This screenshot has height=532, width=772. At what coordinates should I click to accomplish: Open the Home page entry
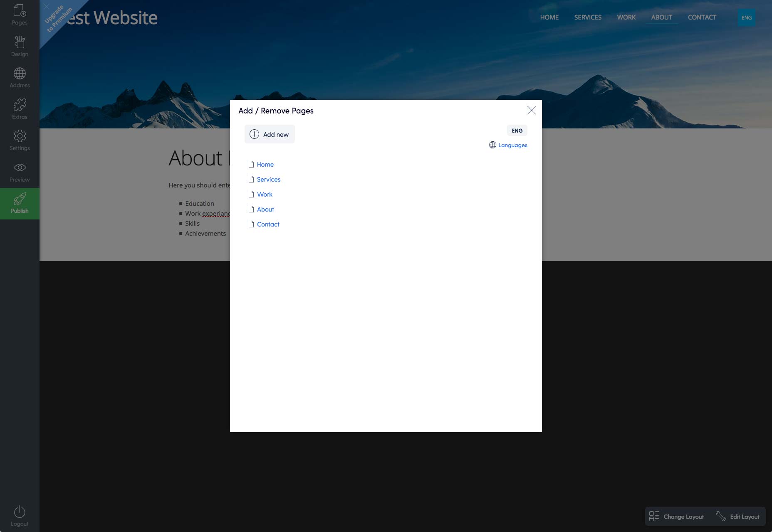265,165
